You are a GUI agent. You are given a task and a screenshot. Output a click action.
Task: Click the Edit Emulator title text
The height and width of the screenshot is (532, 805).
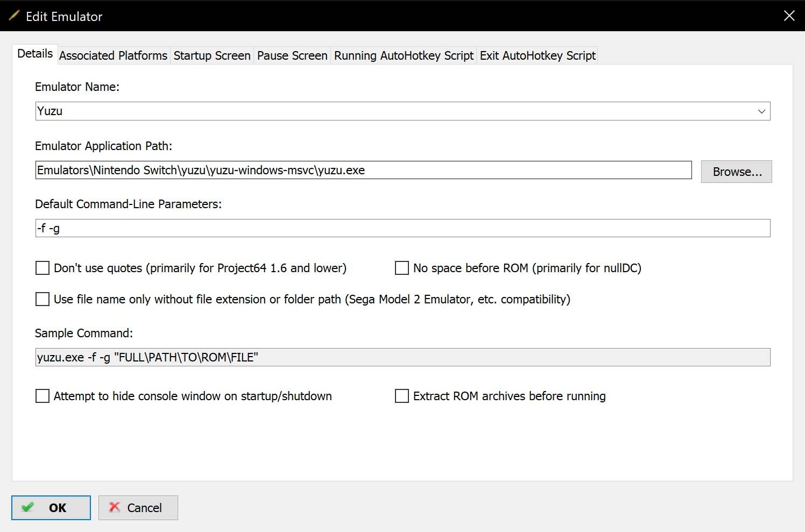click(x=64, y=16)
